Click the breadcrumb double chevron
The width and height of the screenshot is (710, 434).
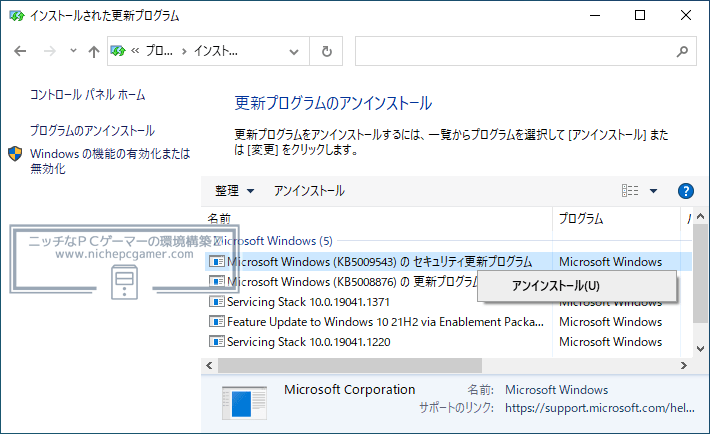pyautogui.click(x=135, y=51)
